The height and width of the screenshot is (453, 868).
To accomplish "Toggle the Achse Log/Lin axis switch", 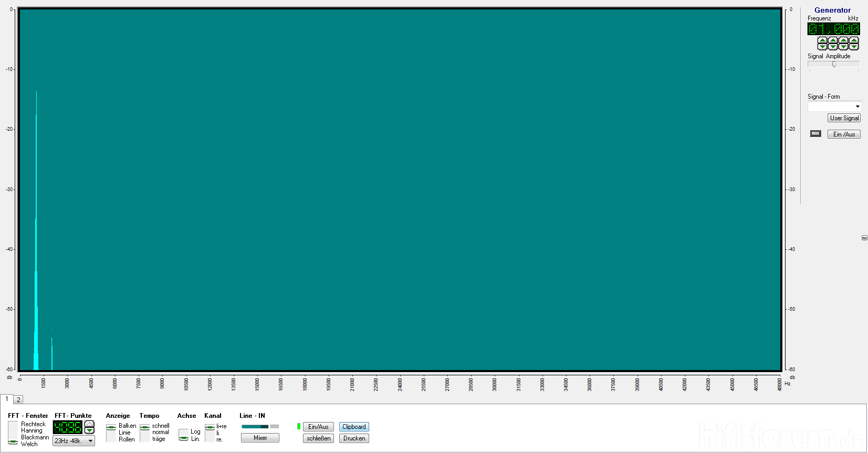I will (183, 435).
